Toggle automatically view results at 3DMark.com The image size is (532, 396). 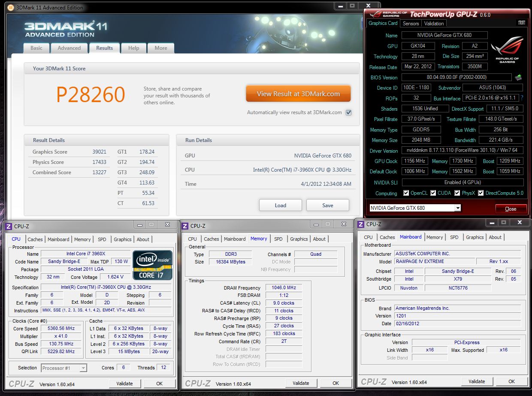coord(348,112)
